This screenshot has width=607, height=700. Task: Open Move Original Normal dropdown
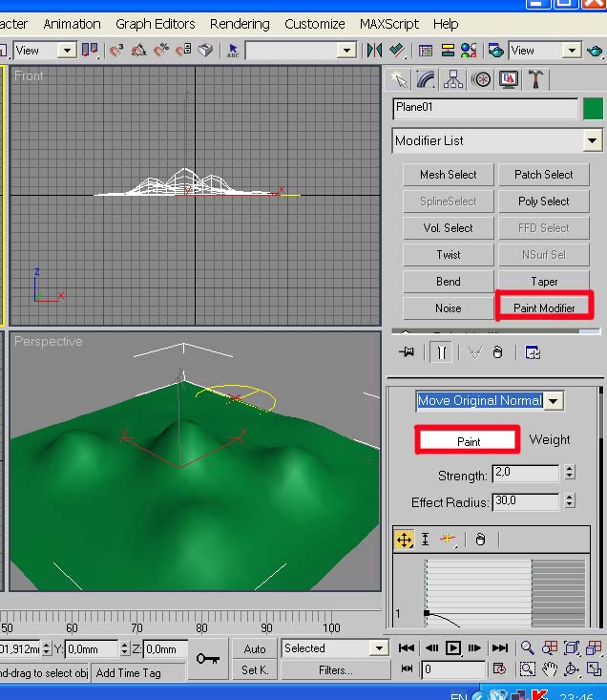(554, 401)
